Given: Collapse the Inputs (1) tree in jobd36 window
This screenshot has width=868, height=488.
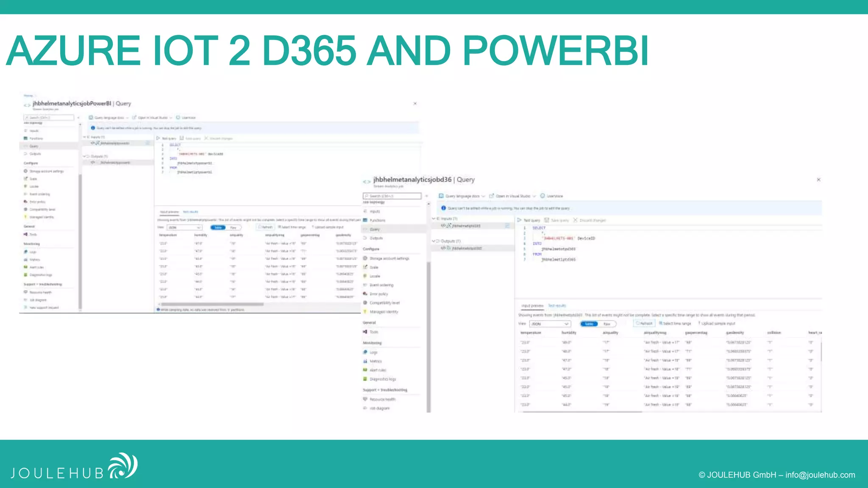Looking at the screenshot, I should (434, 219).
